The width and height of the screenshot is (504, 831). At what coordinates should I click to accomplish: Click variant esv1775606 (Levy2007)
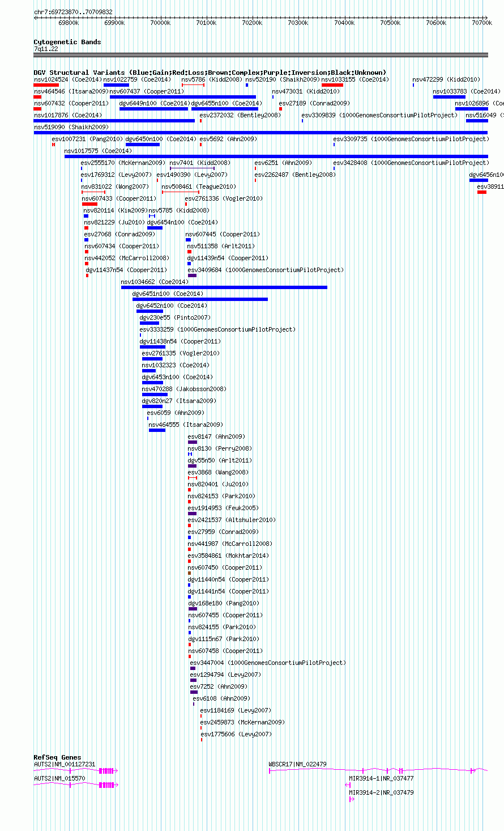point(236,734)
